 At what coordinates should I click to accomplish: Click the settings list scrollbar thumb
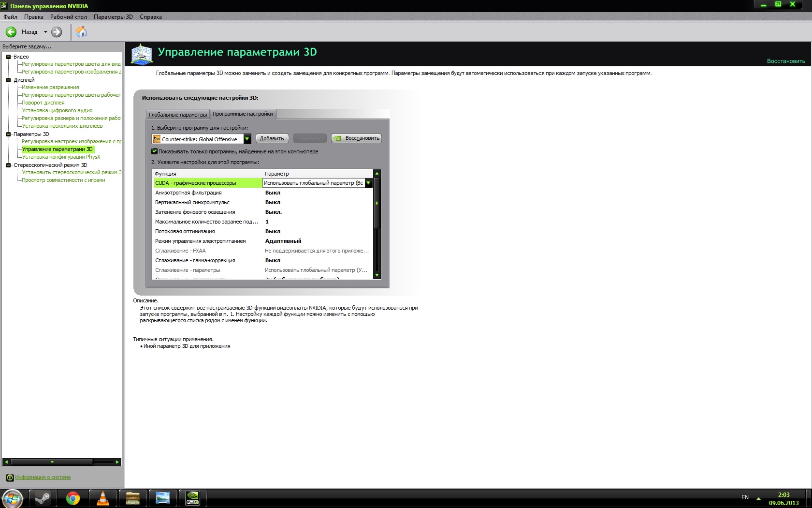pos(377,203)
